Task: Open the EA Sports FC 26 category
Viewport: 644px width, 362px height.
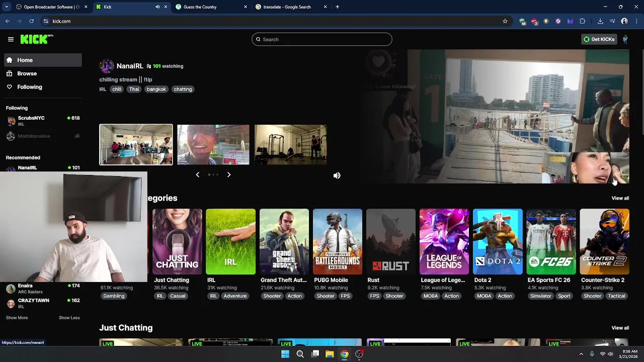Action: pyautogui.click(x=551, y=242)
